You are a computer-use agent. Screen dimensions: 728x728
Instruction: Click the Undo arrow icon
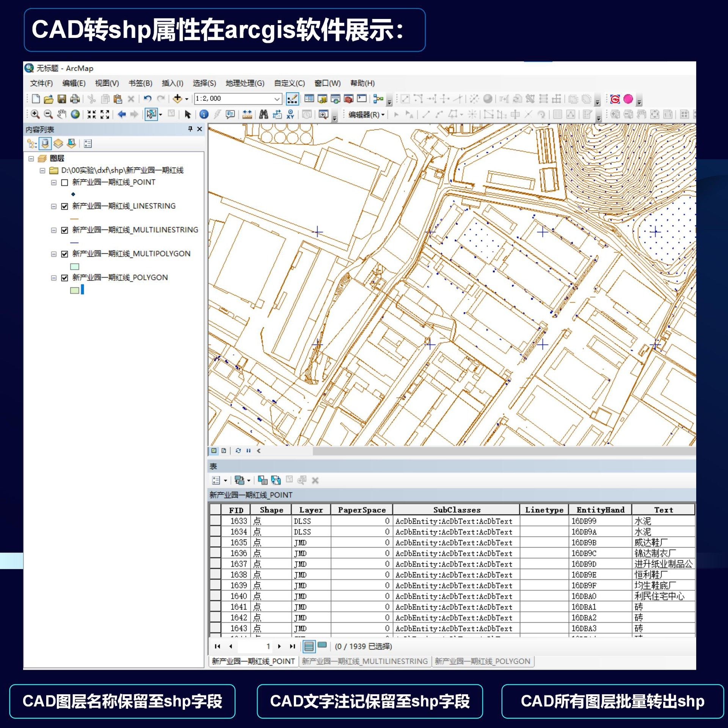tap(148, 99)
